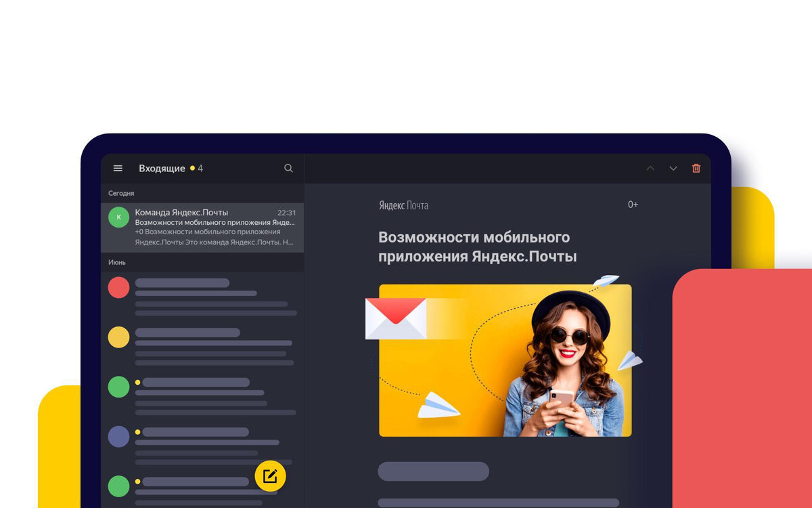Click the Сегодня section header
This screenshot has width=812, height=508.
pos(121,193)
